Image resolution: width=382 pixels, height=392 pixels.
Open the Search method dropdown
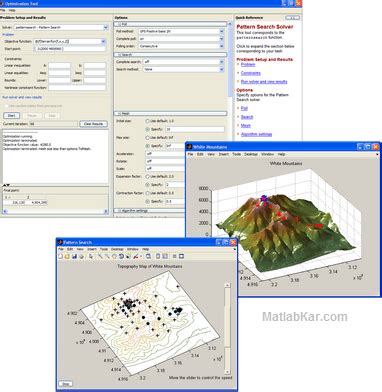click(221, 69)
